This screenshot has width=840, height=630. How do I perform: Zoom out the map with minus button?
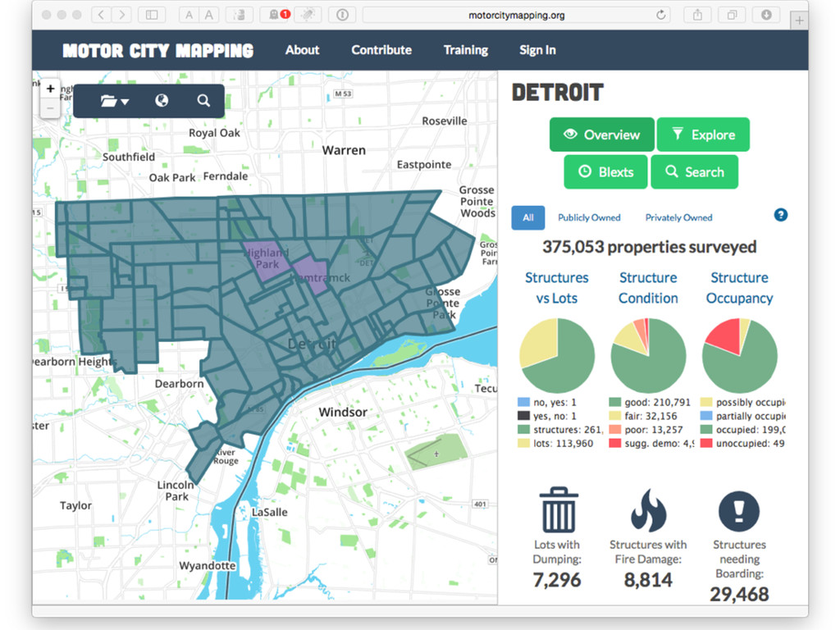(50, 108)
